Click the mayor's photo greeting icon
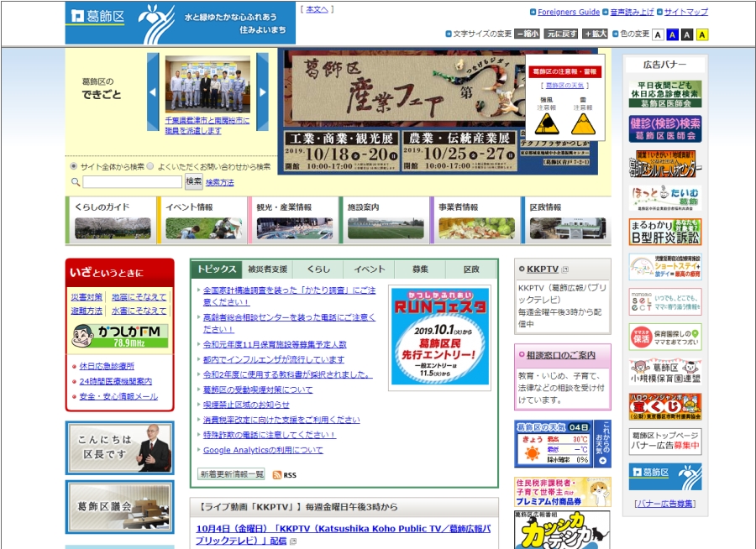 [119, 448]
